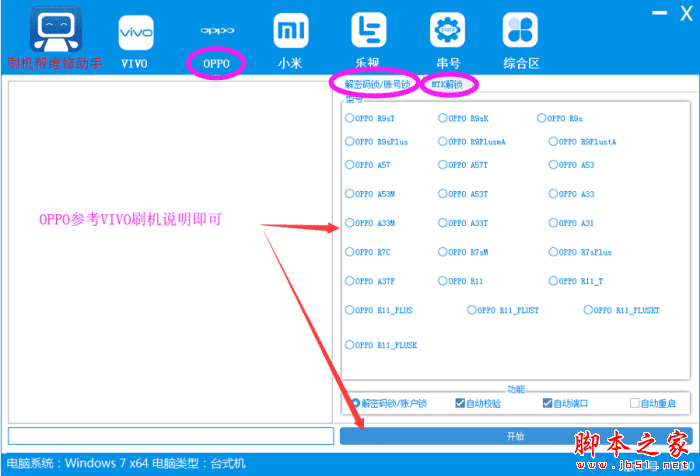The image size is (700, 476).
Task: Select OPPO R11 model radio
Action: [442, 281]
